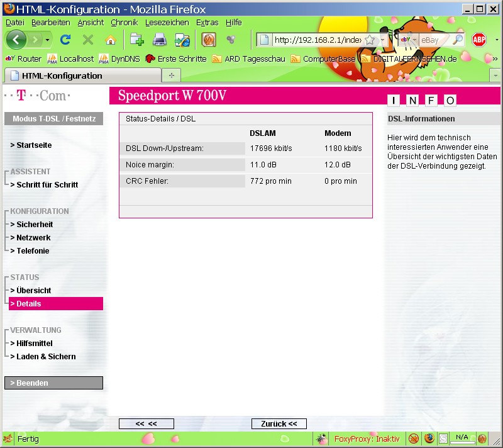Bookmark this page with the star icon
This screenshot has height=448, width=503.
pos(370,40)
